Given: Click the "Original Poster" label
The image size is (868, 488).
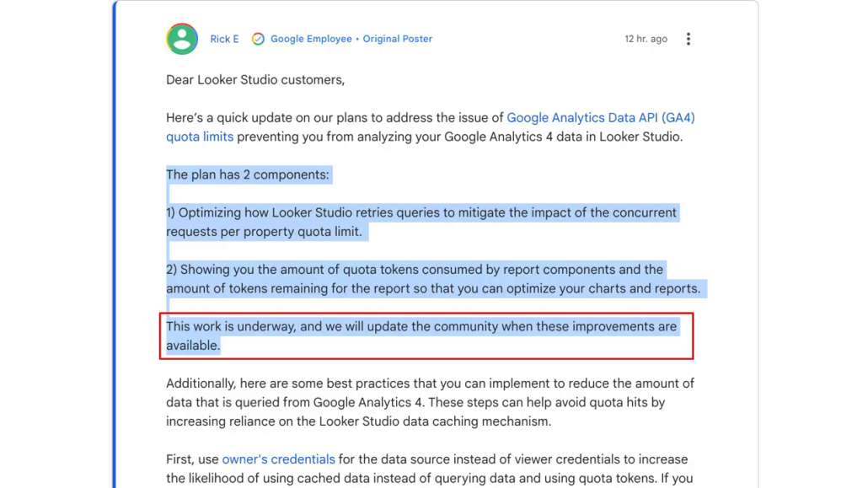Looking at the screenshot, I should 397,39.
